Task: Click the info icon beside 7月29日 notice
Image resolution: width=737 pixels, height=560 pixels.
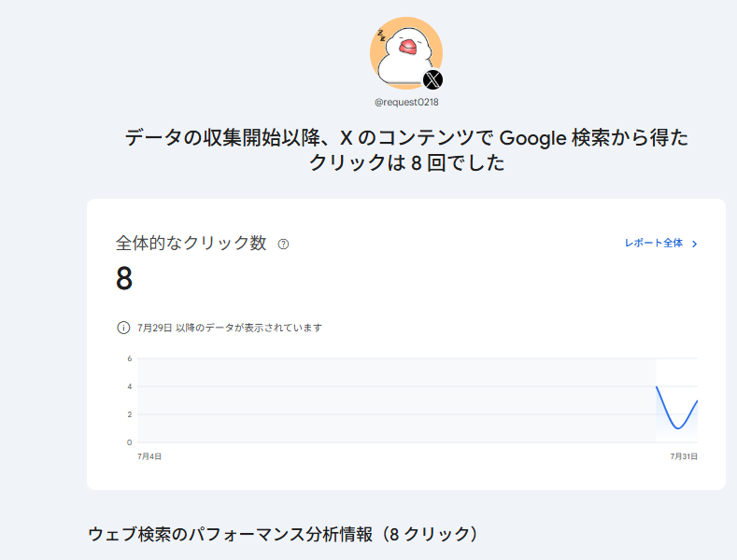Action: (x=123, y=328)
